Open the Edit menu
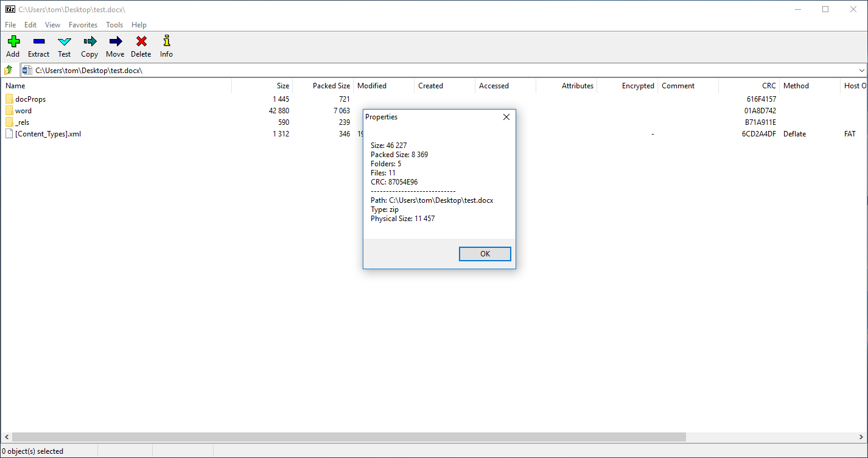 coord(30,25)
